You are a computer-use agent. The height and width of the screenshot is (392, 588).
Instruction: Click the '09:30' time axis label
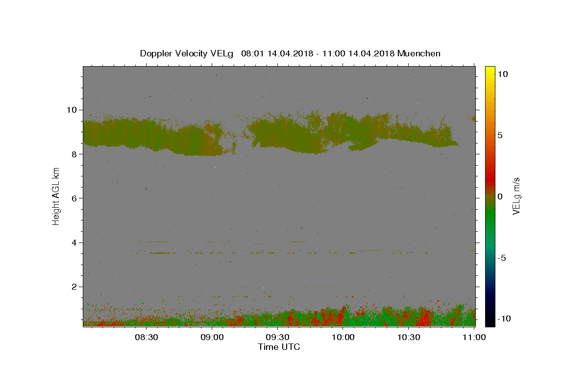[x=278, y=337]
